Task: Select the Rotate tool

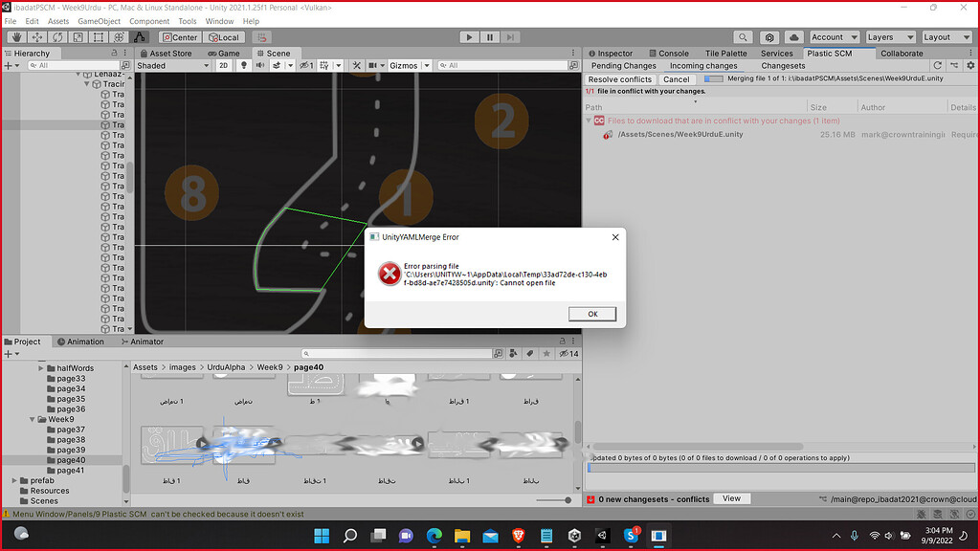Action: 58,36
